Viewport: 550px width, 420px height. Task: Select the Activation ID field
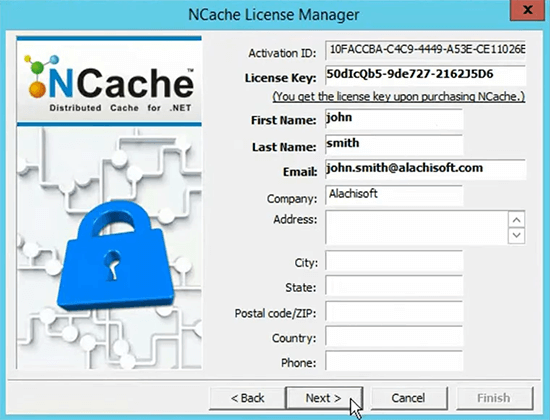425,51
